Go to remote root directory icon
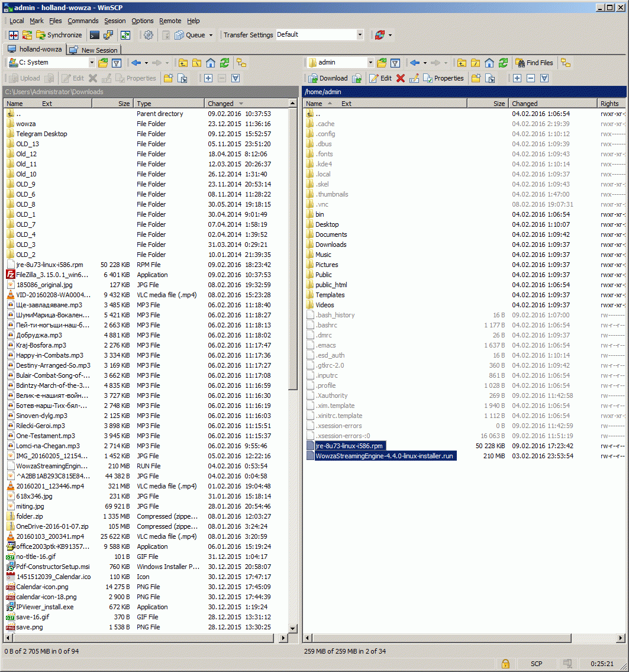Image resolution: width=629 pixels, height=672 pixels. pyautogui.click(x=476, y=63)
